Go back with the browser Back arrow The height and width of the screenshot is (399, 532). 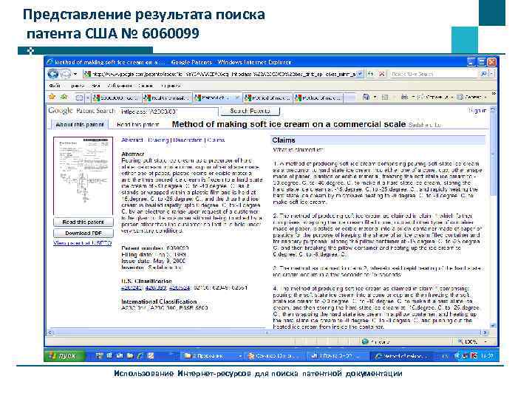tap(53, 74)
